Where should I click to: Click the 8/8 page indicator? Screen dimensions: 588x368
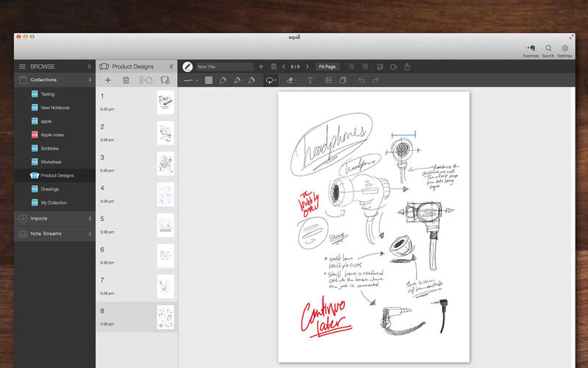(x=295, y=67)
